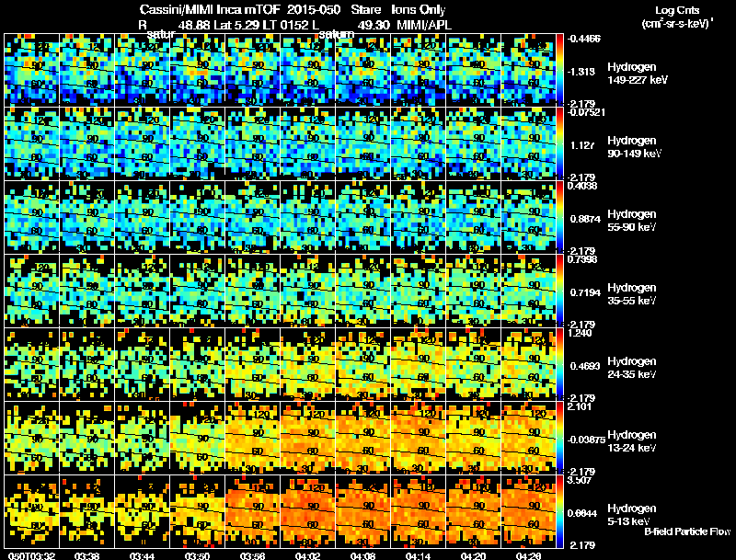Open the Hydrogen 149-227 keV panel at 04:08

pyautogui.click(x=363, y=70)
